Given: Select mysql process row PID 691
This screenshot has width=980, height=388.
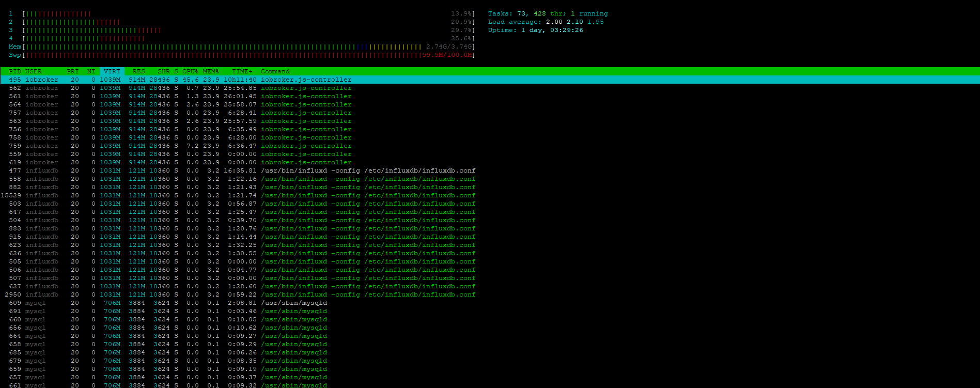Looking at the screenshot, I should click(490, 311).
